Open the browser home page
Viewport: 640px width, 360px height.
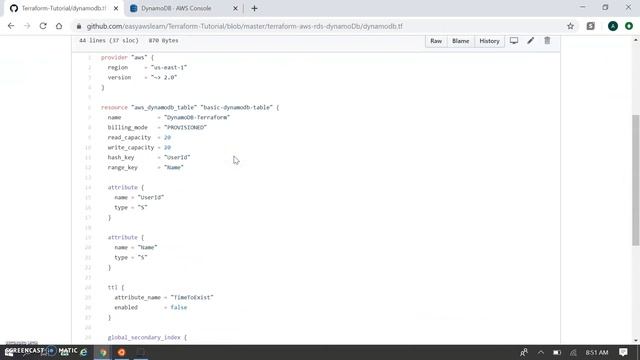pyautogui.click(x=59, y=26)
